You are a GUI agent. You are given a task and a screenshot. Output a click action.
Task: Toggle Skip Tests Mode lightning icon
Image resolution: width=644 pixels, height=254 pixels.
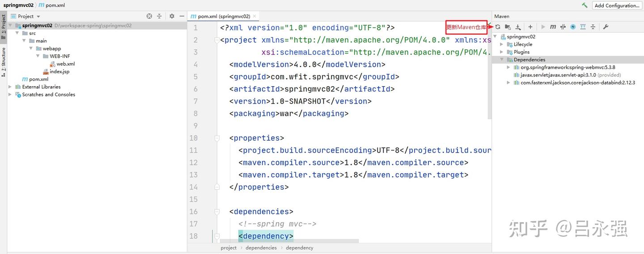click(573, 27)
